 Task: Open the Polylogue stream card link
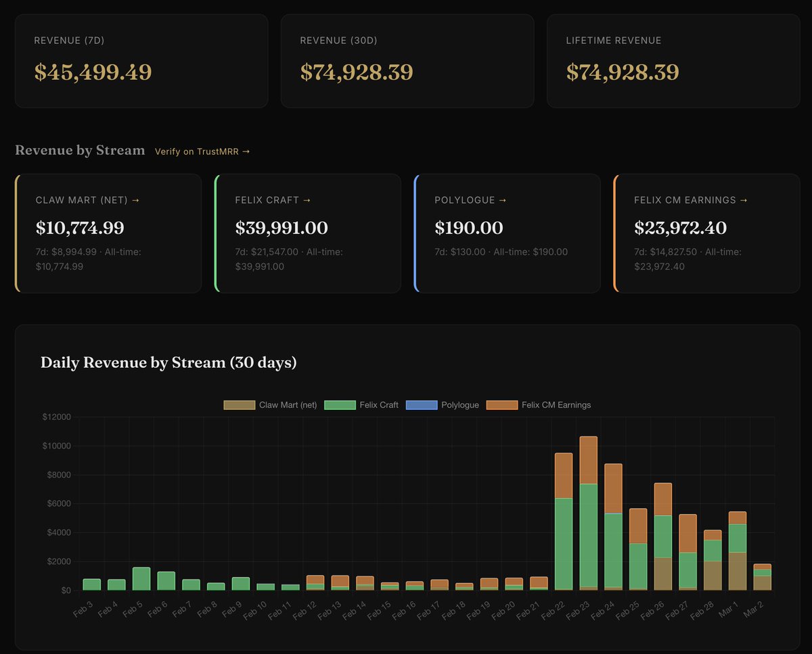tap(471, 200)
